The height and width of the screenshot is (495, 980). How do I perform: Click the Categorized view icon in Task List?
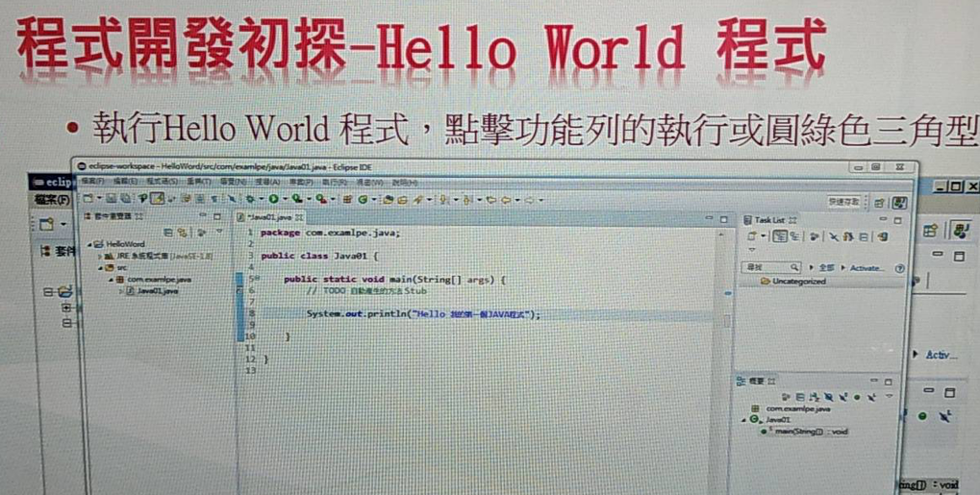pos(780,235)
